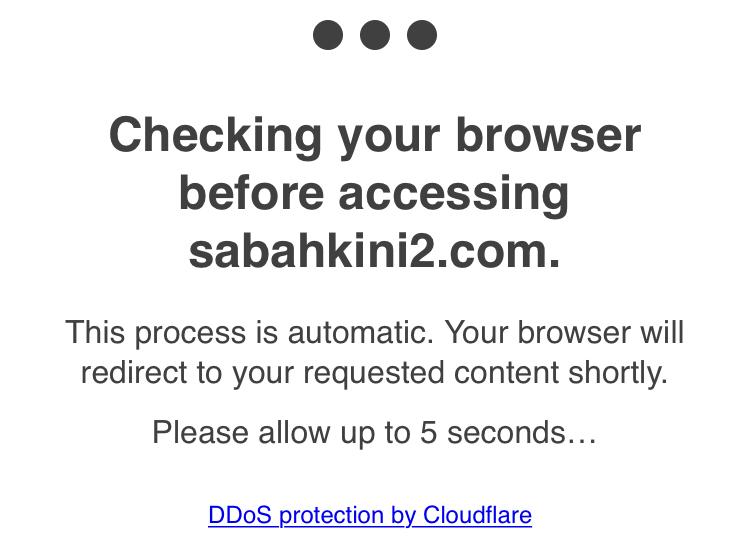Click the right loading dot
The width and height of the screenshot is (750, 536).
(422, 35)
